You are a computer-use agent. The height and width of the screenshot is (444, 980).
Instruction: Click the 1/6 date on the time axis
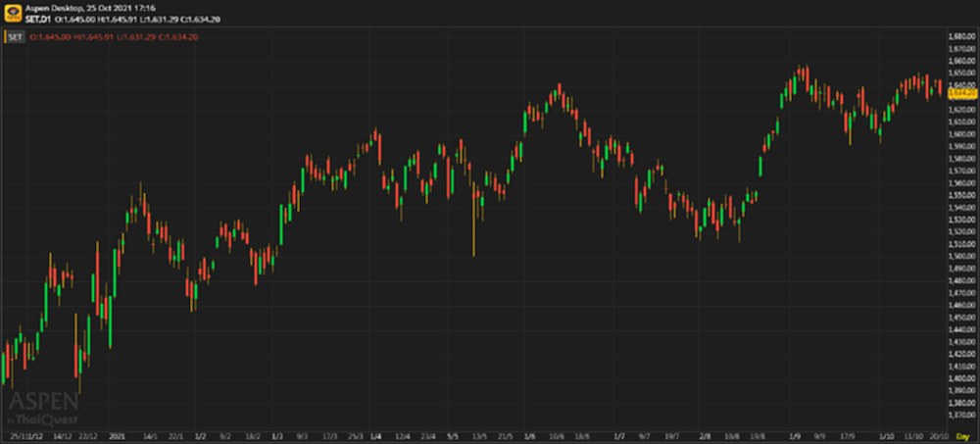(x=530, y=436)
